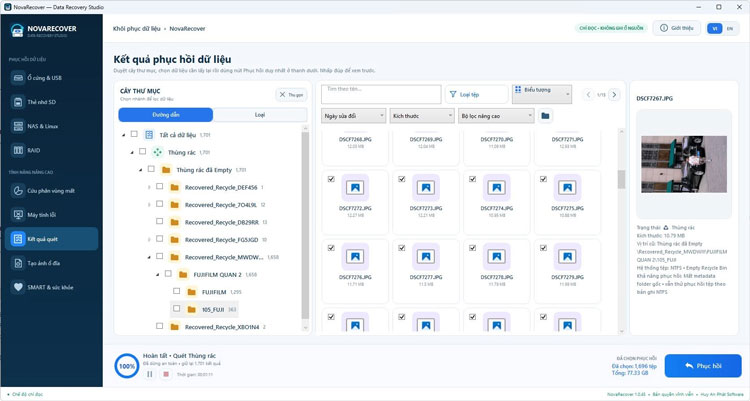The image size is (750, 401).
Task: Open Cứu phân vùng mất
Action: click(x=51, y=190)
